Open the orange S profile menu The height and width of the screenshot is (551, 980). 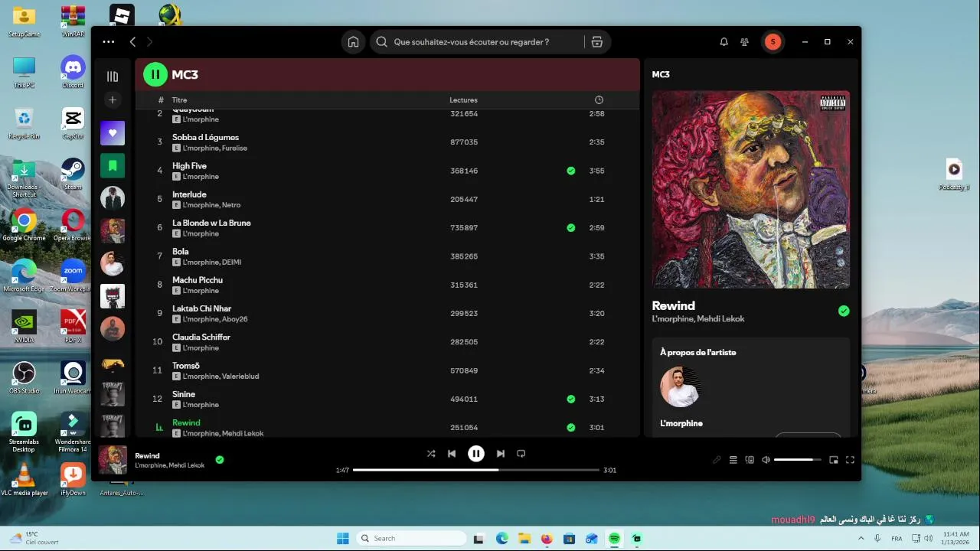tap(773, 42)
